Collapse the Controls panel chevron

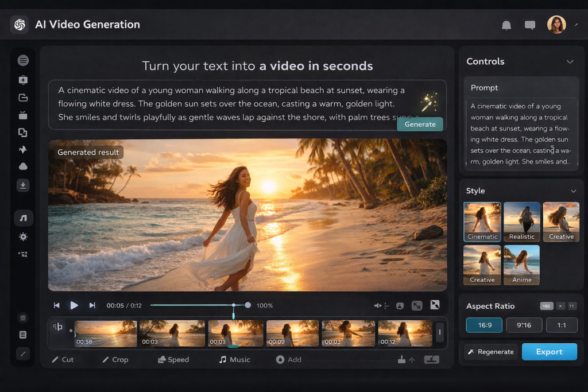570,61
